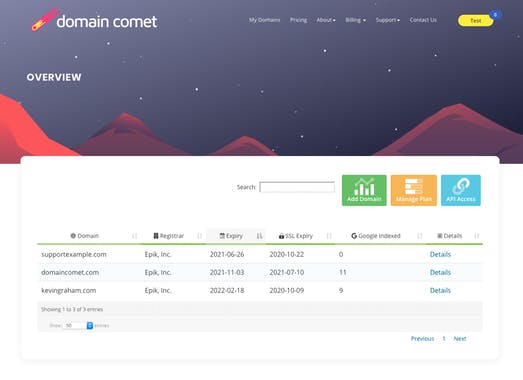Focus the Search input field
This screenshot has height=380, width=523.
(297, 187)
